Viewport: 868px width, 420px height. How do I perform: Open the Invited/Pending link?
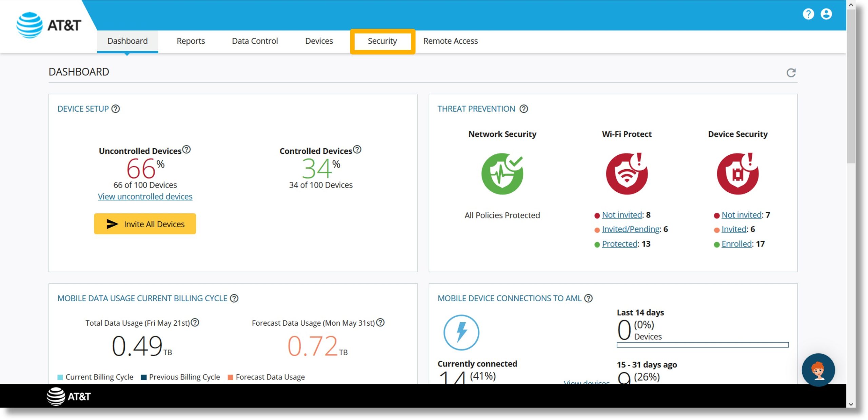click(631, 229)
